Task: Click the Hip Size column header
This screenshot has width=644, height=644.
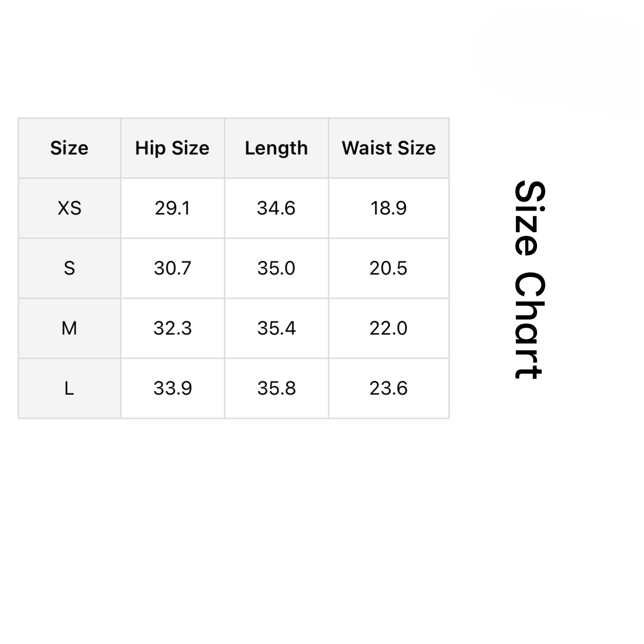Action: point(172,148)
